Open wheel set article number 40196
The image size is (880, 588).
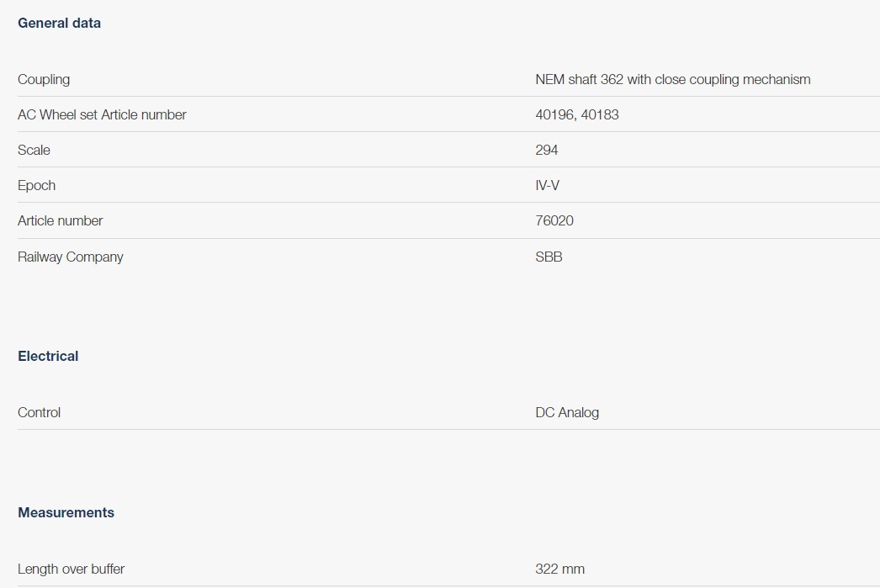554,115
